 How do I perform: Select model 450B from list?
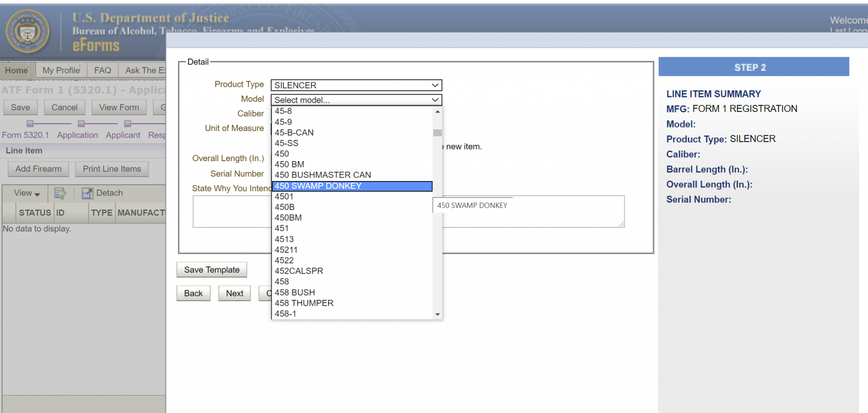click(x=352, y=207)
